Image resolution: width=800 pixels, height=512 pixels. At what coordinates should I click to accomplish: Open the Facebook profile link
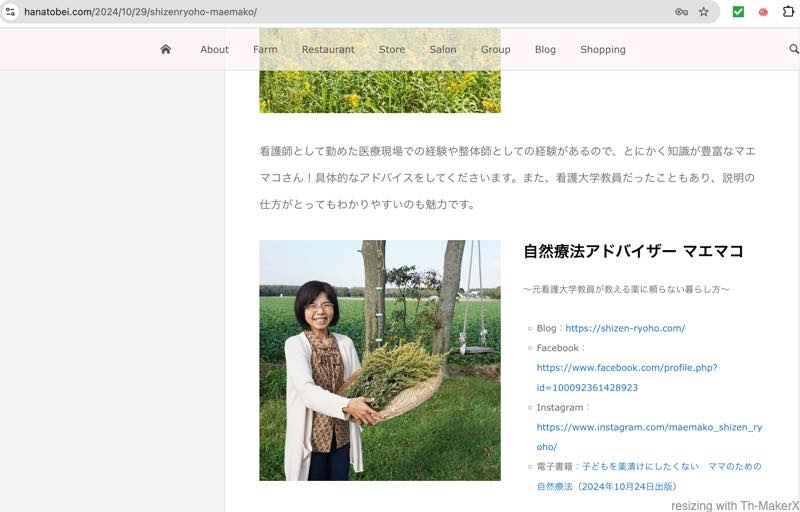[627, 377]
